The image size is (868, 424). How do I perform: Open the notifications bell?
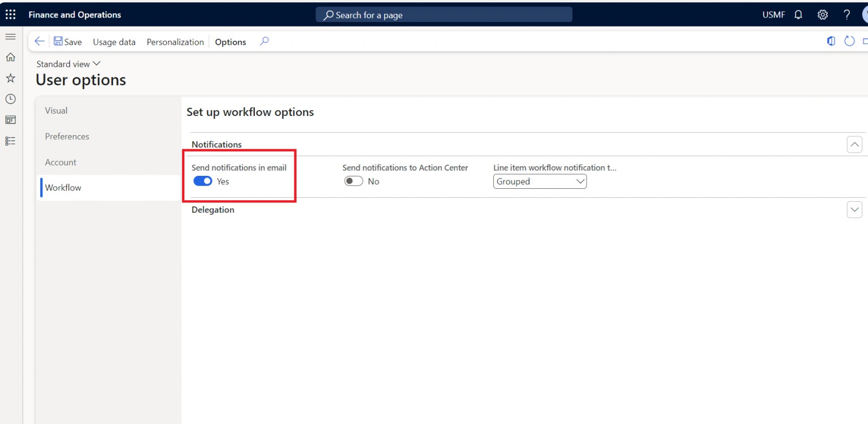point(798,15)
